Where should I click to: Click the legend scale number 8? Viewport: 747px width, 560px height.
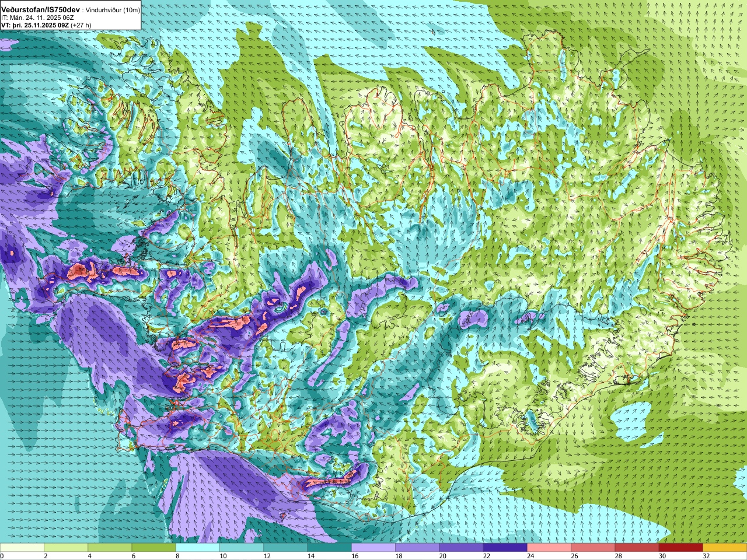pyautogui.click(x=177, y=556)
